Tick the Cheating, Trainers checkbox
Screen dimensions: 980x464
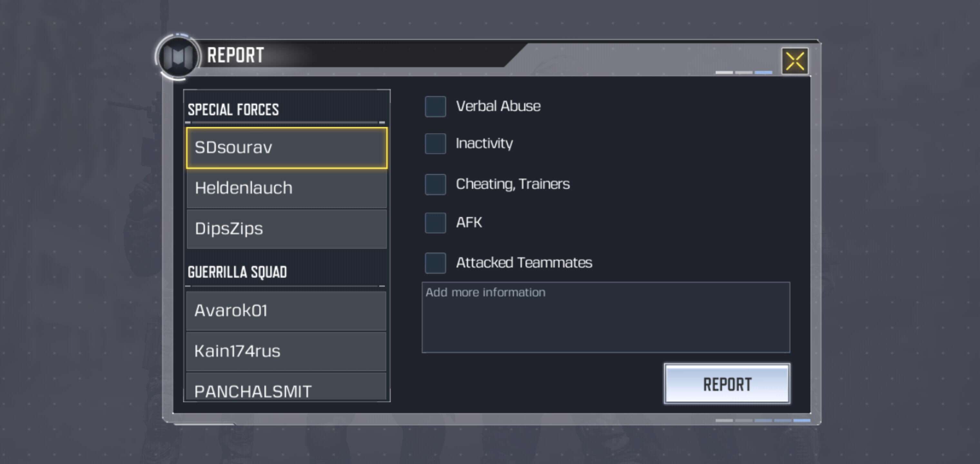click(435, 184)
